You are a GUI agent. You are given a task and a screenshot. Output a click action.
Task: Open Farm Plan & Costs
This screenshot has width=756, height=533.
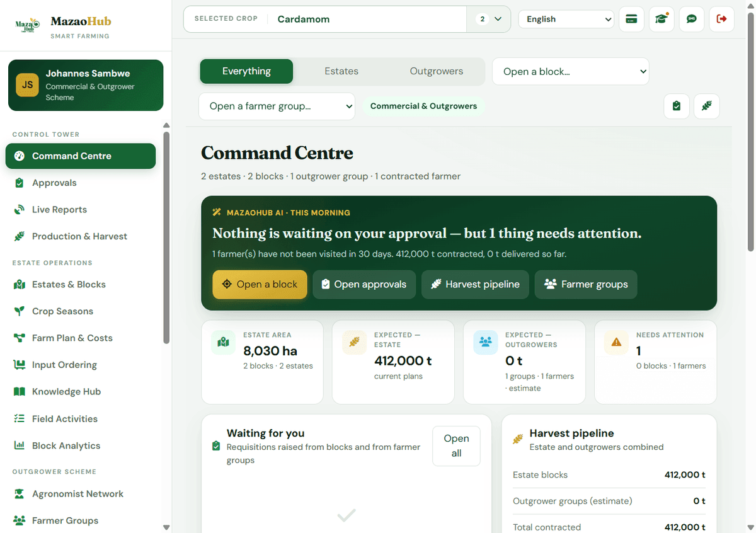click(x=81, y=338)
